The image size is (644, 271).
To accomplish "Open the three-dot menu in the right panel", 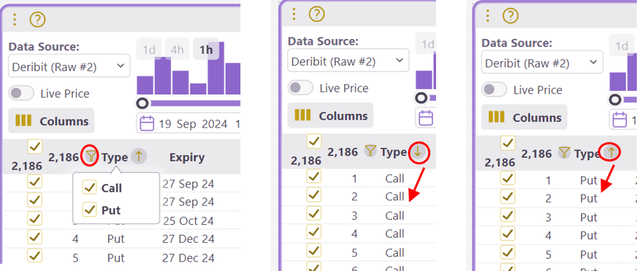I will pos(487,16).
